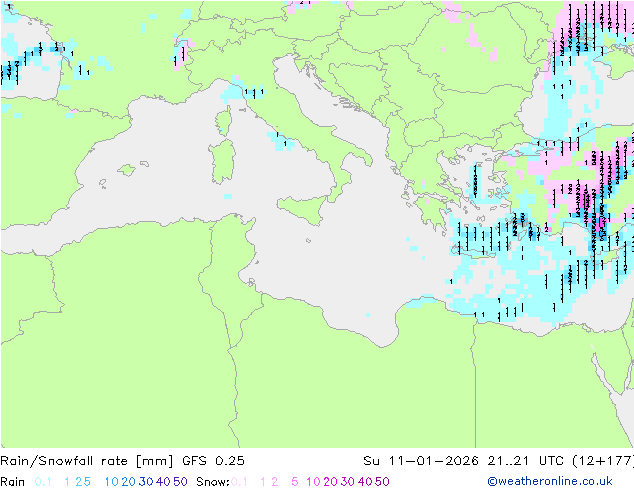Click the island of Crete on the map
634x490 pixels.
[x=472, y=250]
